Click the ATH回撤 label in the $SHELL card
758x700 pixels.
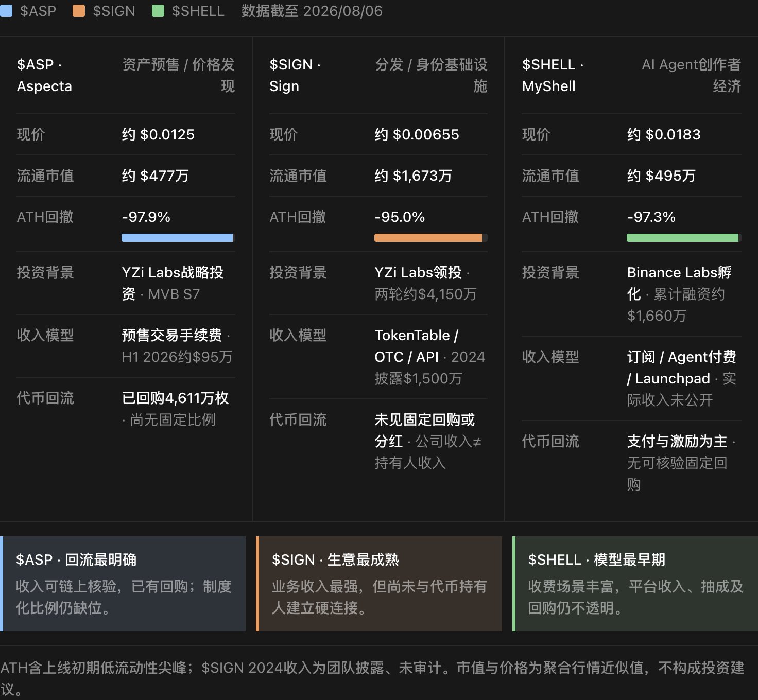coord(550,217)
